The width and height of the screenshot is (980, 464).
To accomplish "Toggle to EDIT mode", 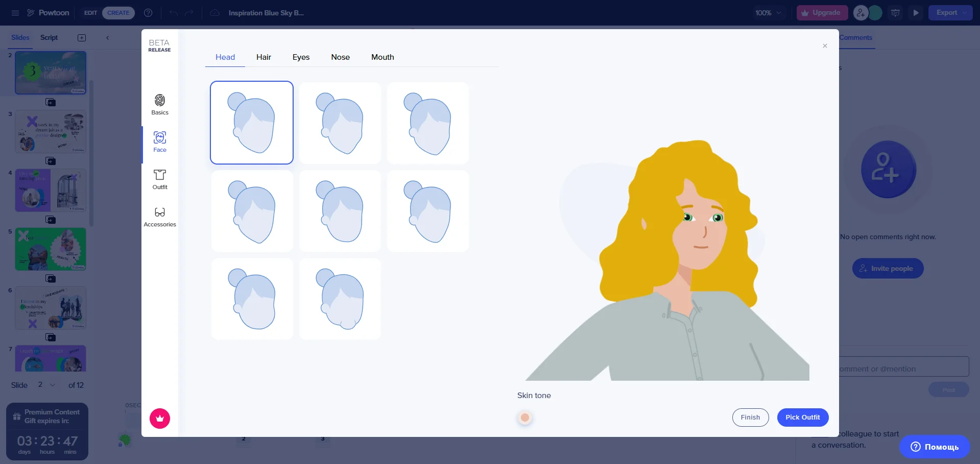I will (x=90, y=13).
